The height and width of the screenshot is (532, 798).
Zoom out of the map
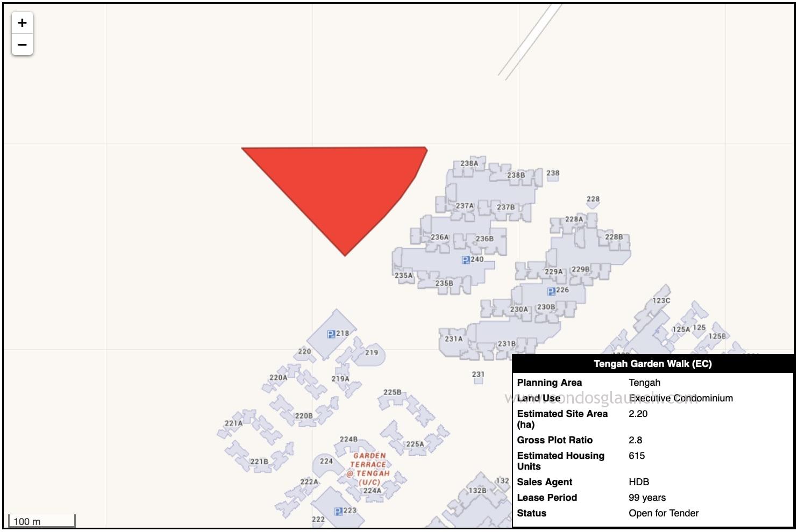click(x=22, y=45)
